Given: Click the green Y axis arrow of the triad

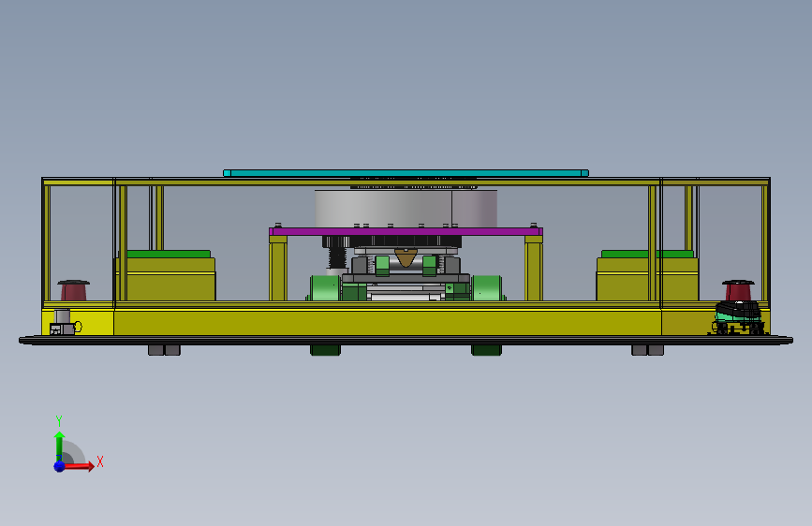Looking at the screenshot, I should 59,446.
